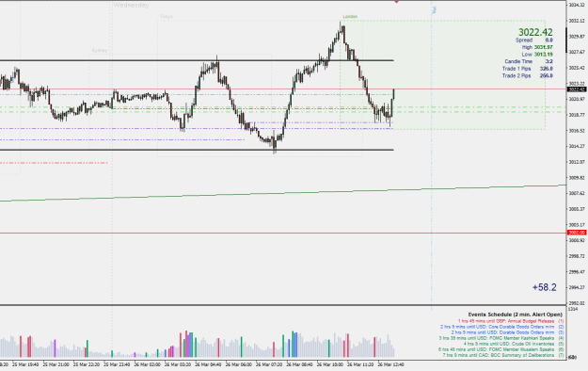
Task: Click the 3020.97 price scale label
Action: click(x=577, y=99)
